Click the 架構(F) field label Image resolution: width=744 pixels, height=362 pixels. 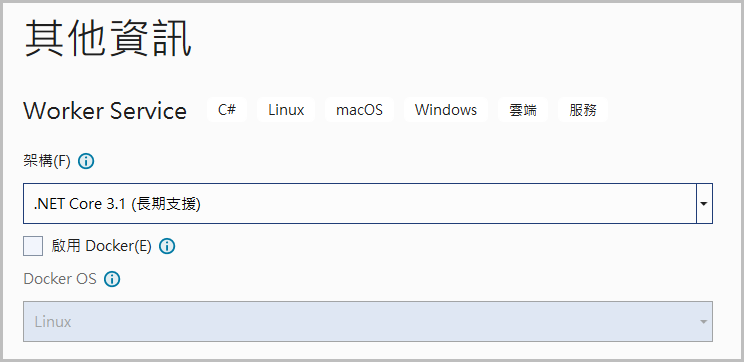pyautogui.click(x=47, y=162)
